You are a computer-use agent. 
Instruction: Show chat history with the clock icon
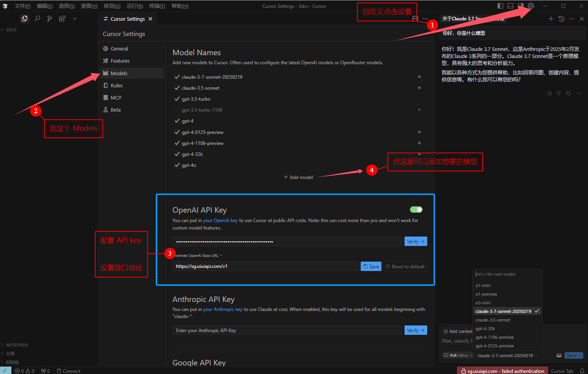click(561, 19)
